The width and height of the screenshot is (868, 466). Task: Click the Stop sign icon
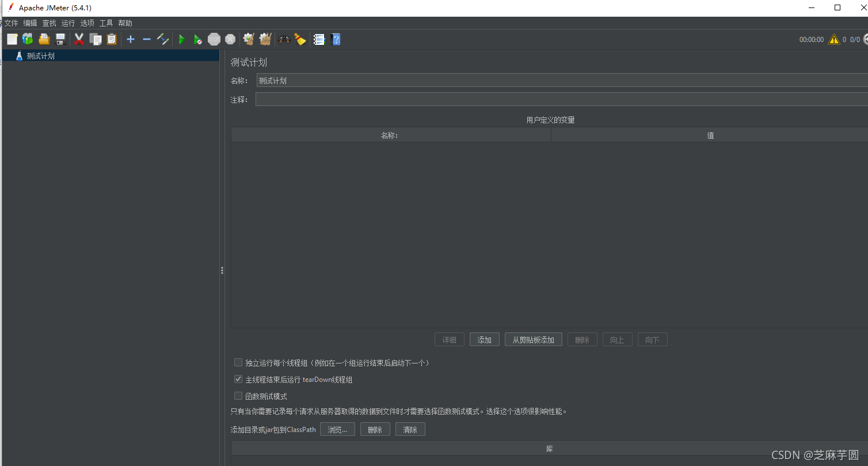(x=214, y=39)
